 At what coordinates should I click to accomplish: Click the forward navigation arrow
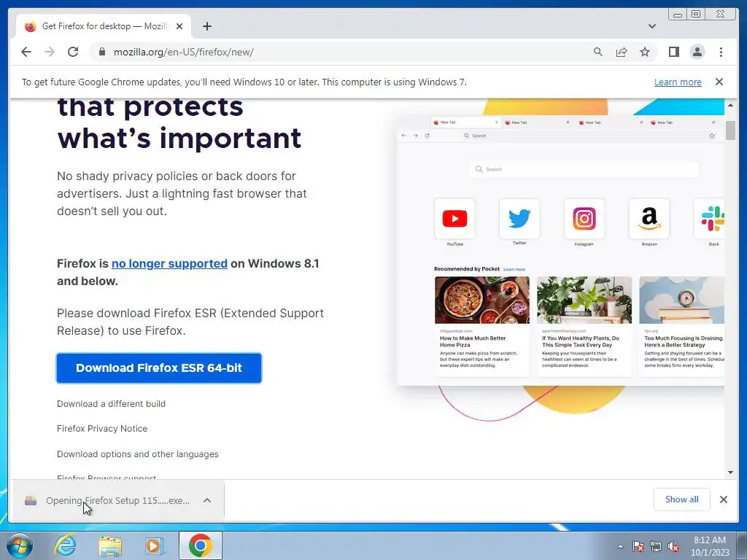[50, 52]
